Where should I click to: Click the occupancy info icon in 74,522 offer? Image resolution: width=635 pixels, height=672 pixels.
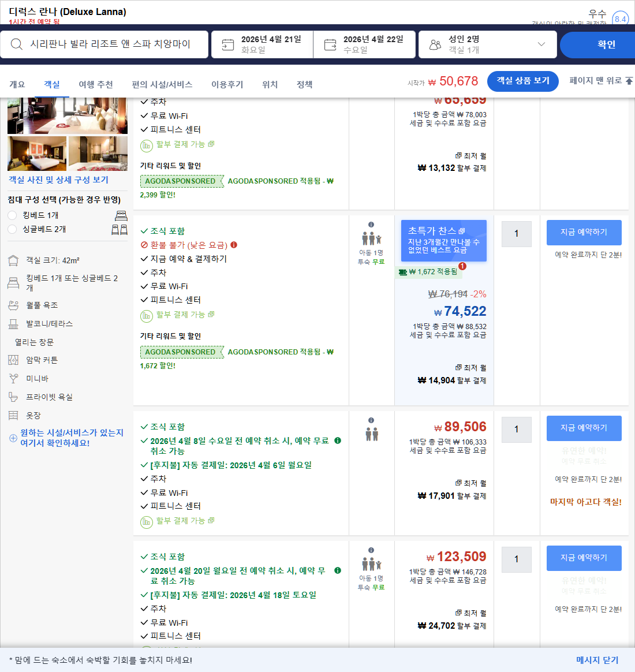tap(371, 225)
